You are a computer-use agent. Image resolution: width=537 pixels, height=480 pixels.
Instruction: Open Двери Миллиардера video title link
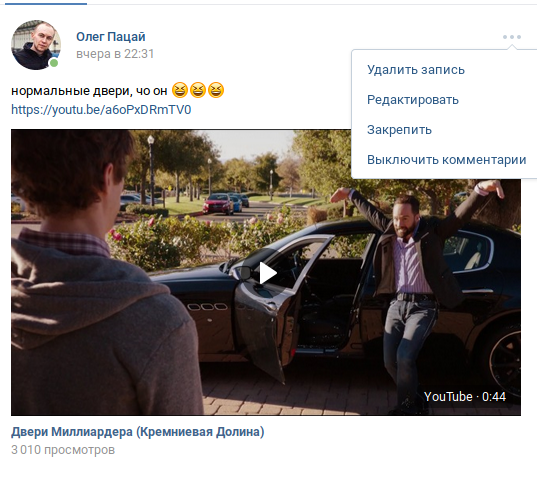tap(138, 432)
